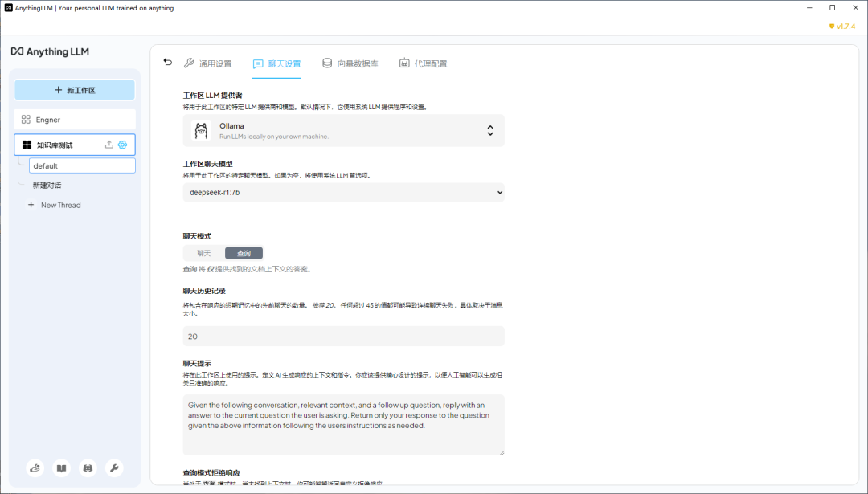Click into the chat prompt text area
The height and width of the screenshot is (494, 868).
click(x=344, y=425)
